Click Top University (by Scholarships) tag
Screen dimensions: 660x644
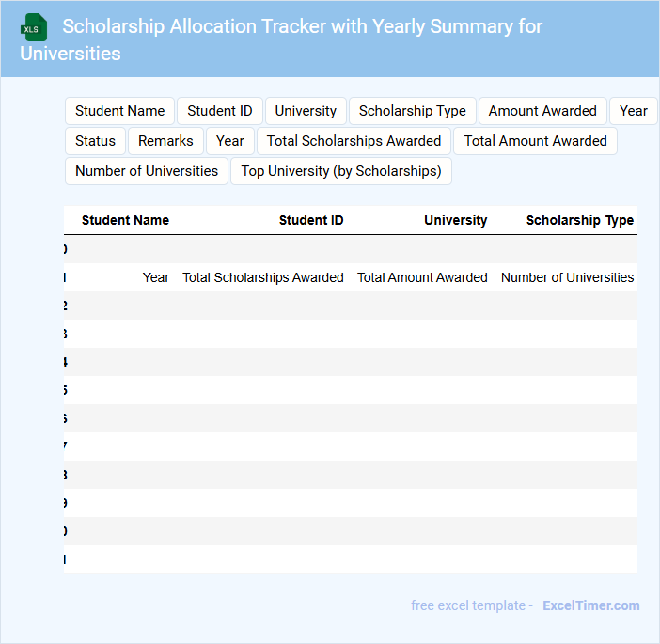click(341, 171)
